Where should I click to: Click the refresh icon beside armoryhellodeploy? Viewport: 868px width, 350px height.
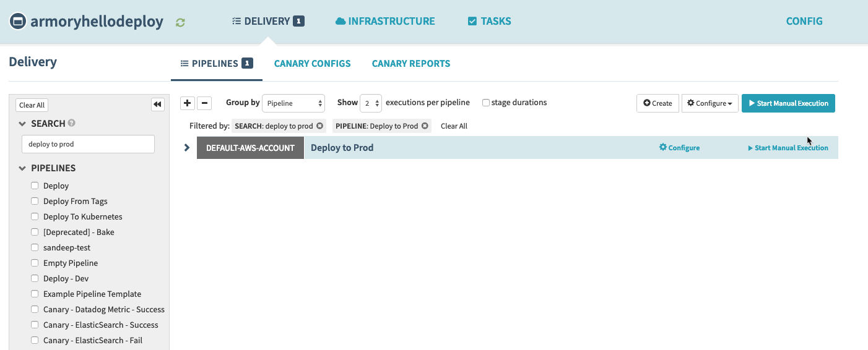point(180,22)
